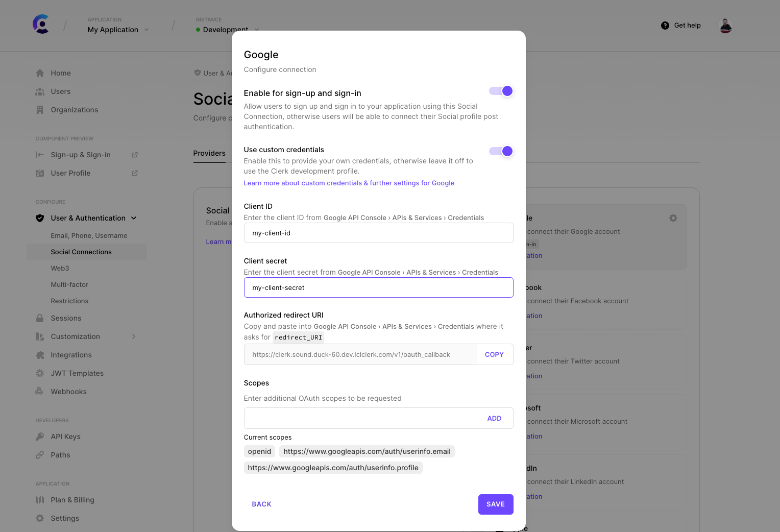The width and height of the screenshot is (780, 532).
Task: Copy the authorized redirect URI
Action: (x=494, y=354)
